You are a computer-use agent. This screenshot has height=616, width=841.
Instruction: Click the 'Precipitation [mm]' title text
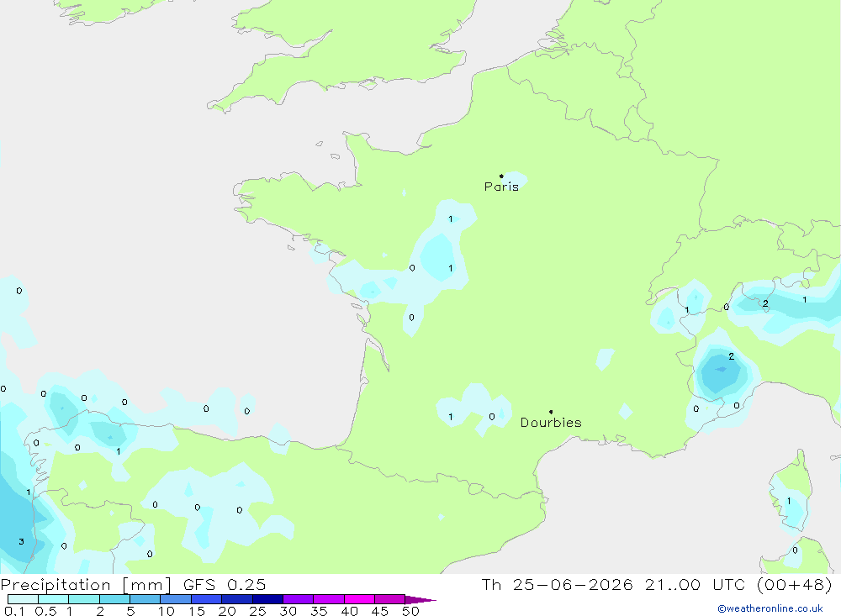click(x=87, y=585)
